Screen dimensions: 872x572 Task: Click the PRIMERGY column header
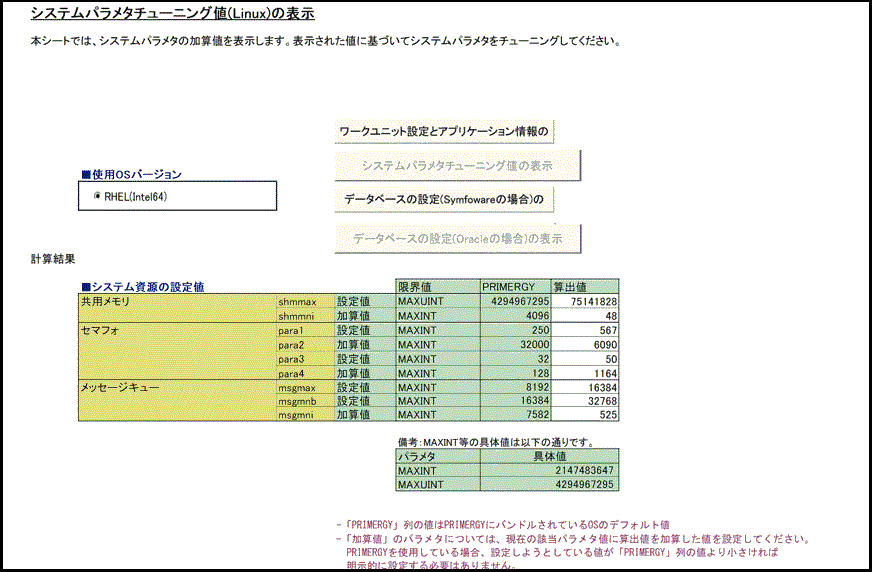pos(516,287)
